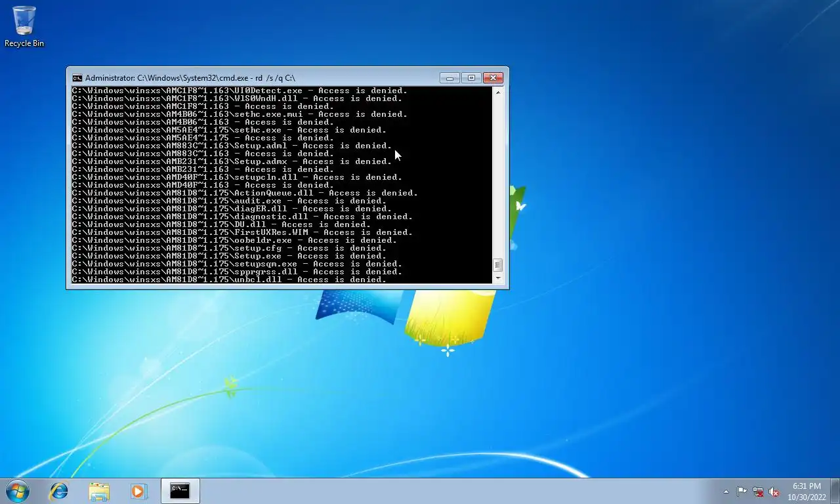Screen dimensions: 840x504
Task: Click the line with DU.dll
Action: click(x=221, y=224)
